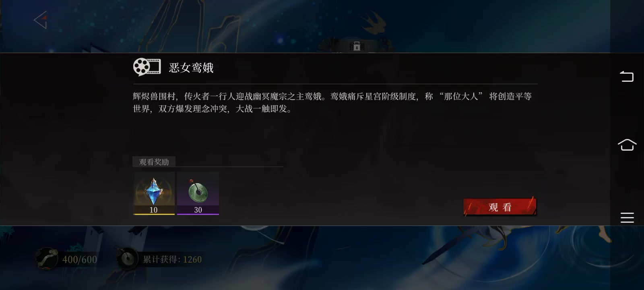
Task: Tap the Android home navigation icon
Action: pyautogui.click(x=627, y=145)
